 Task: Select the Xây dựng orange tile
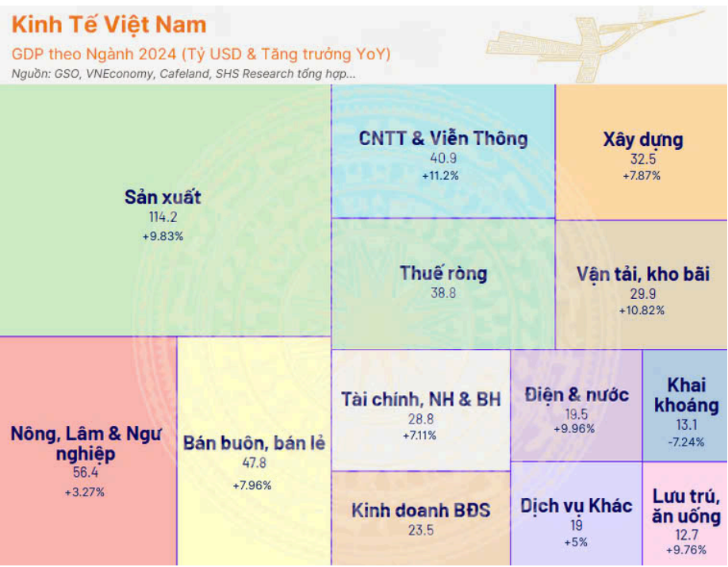(642, 152)
